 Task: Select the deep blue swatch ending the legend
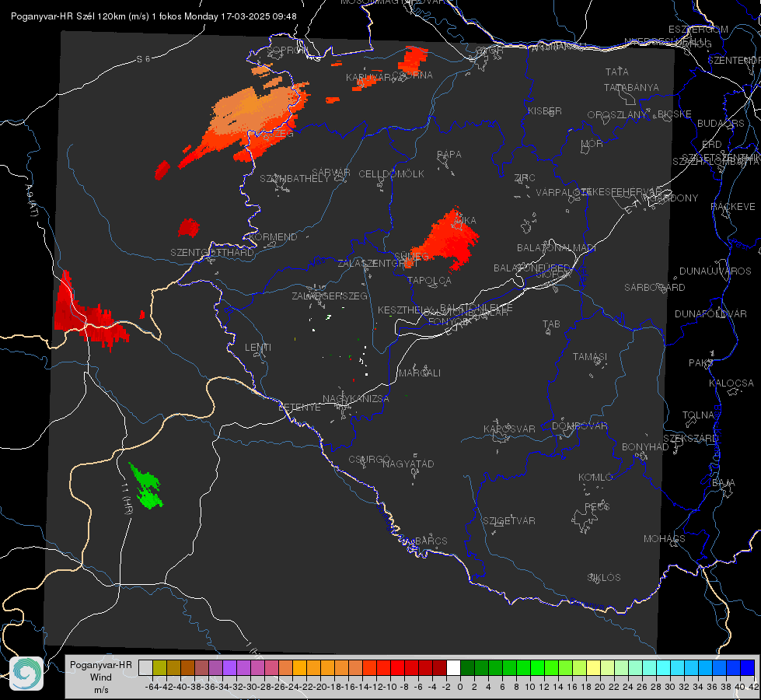pyautogui.click(x=748, y=668)
